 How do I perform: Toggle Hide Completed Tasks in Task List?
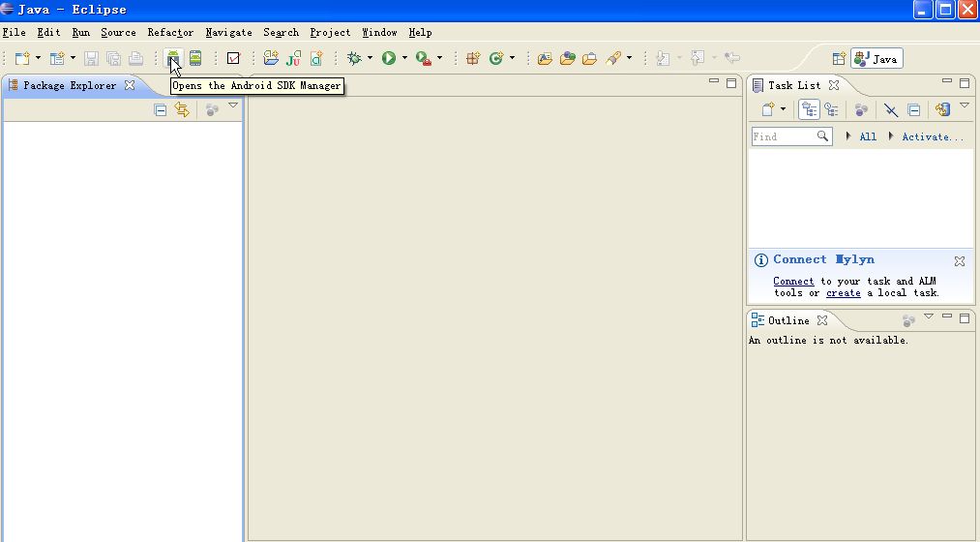pos(891,110)
